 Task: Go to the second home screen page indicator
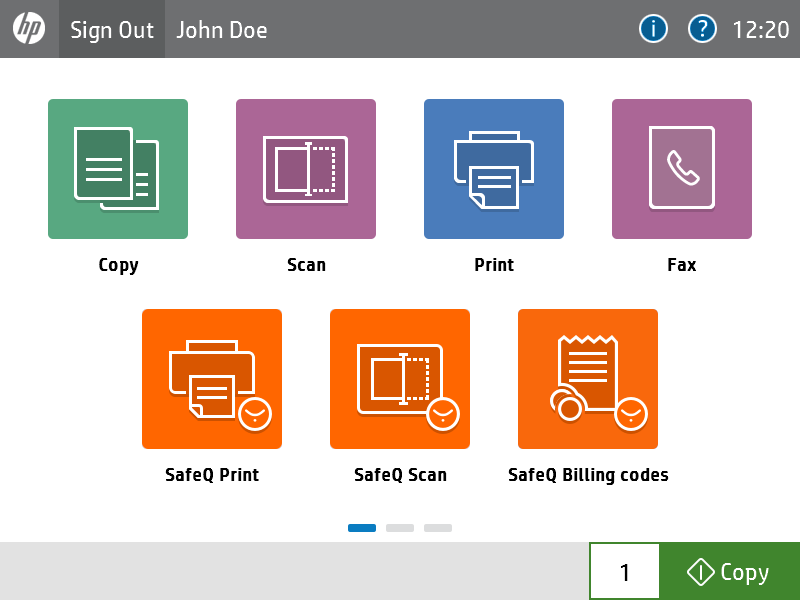click(400, 527)
